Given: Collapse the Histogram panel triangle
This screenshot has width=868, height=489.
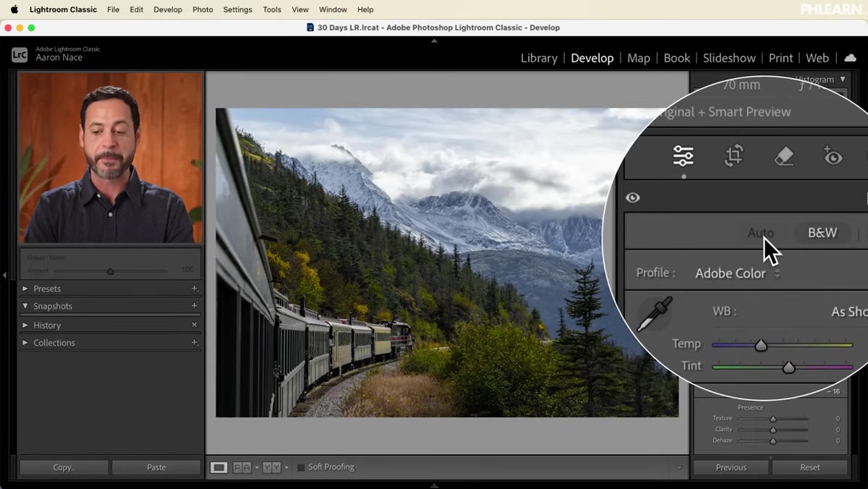Looking at the screenshot, I should (842, 80).
